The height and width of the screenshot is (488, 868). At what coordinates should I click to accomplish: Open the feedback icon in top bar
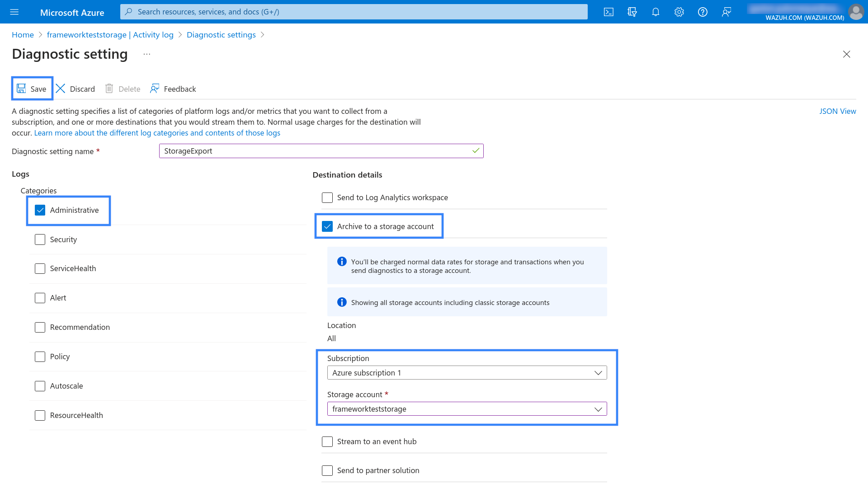tap(726, 12)
